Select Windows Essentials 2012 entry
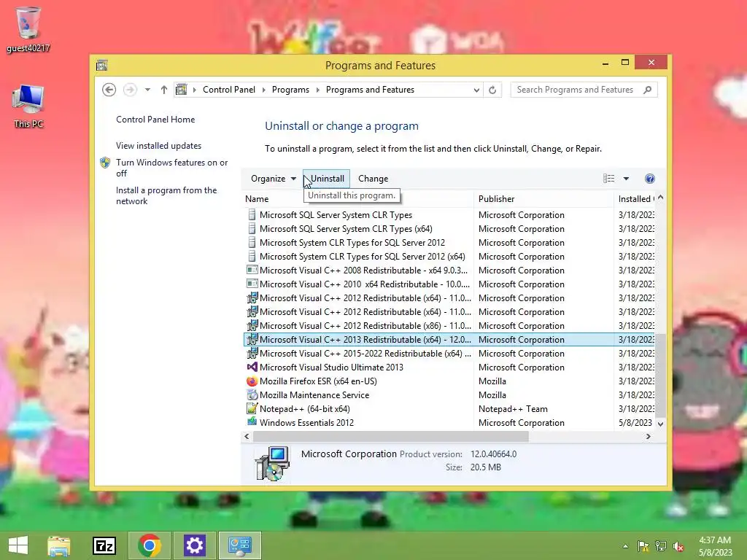The height and width of the screenshot is (560, 747). click(306, 422)
